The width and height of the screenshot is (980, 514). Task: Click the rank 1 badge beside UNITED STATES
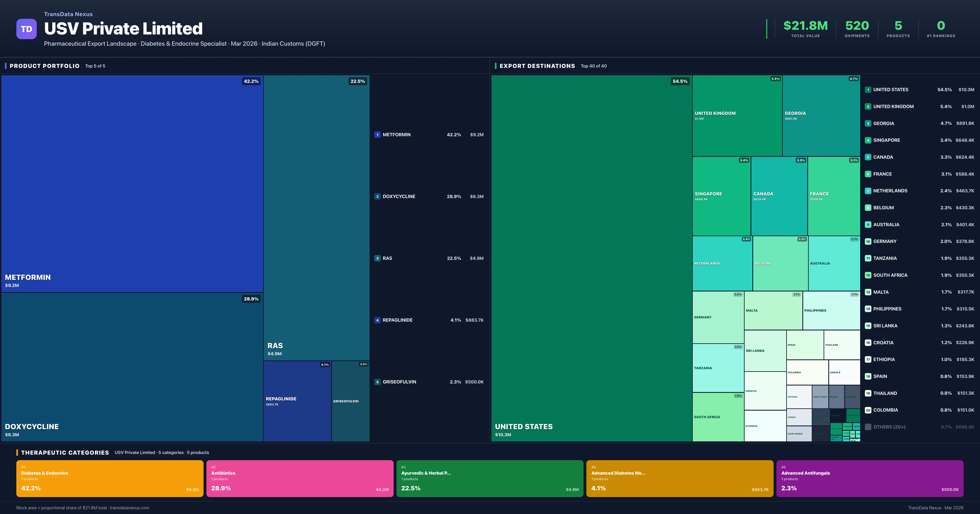pos(868,90)
